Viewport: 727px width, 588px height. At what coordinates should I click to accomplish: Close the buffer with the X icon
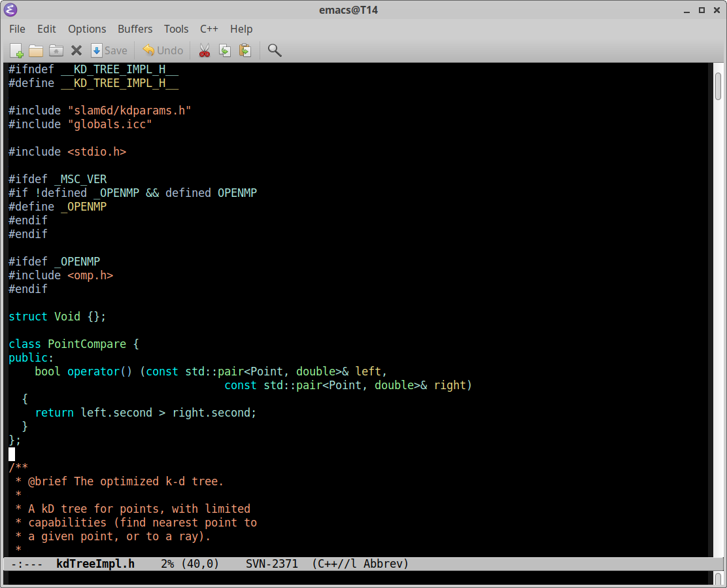76,50
